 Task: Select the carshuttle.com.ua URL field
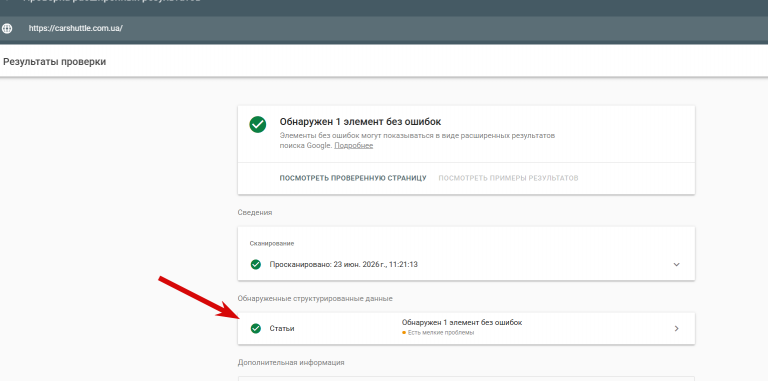[x=75, y=28]
